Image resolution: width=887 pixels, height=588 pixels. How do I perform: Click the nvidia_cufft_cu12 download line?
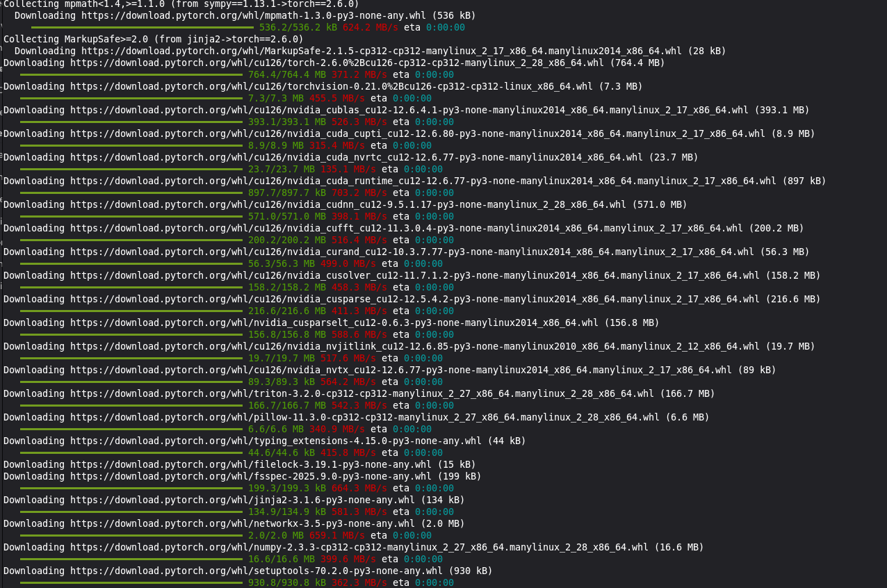(404, 228)
